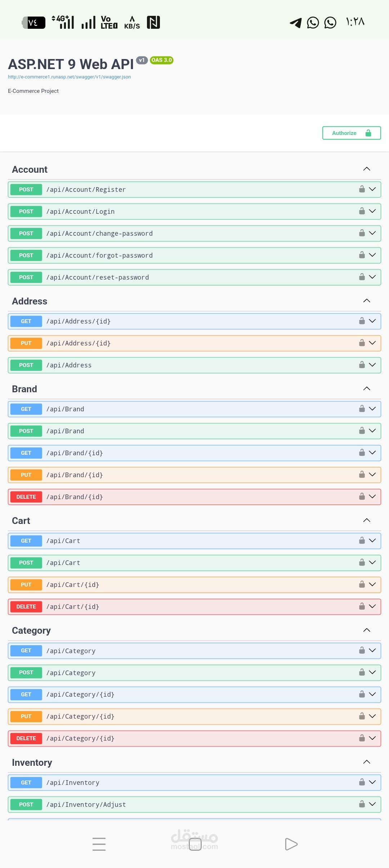This screenshot has width=389, height=868.
Task: Expand chevron on GET /api/Category/{id}
Action: [x=372, y=694]
